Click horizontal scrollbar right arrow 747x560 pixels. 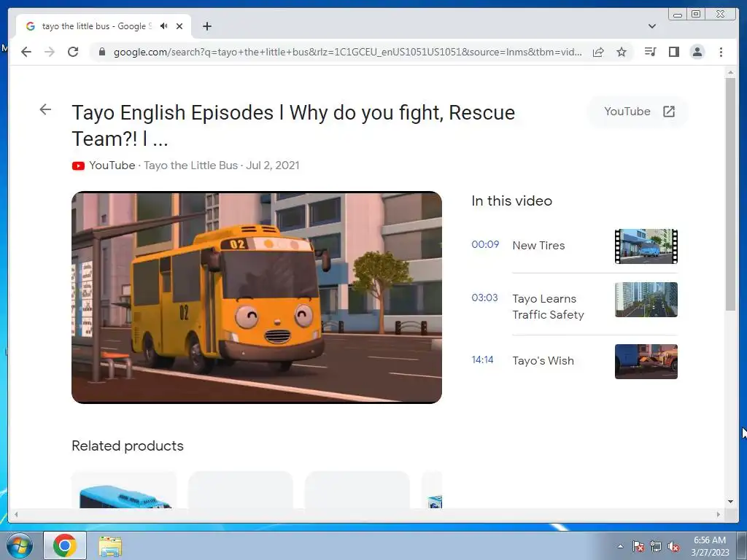click(x=719, y=514)
